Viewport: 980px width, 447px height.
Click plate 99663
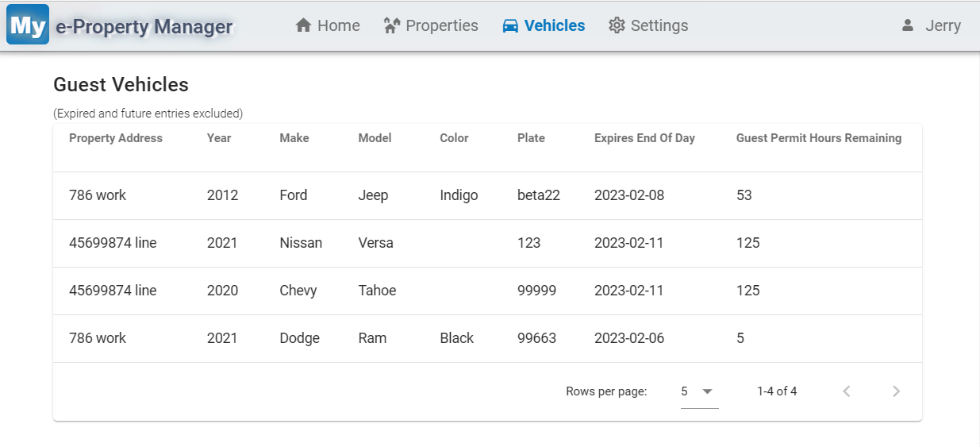(x=536, y=338)
